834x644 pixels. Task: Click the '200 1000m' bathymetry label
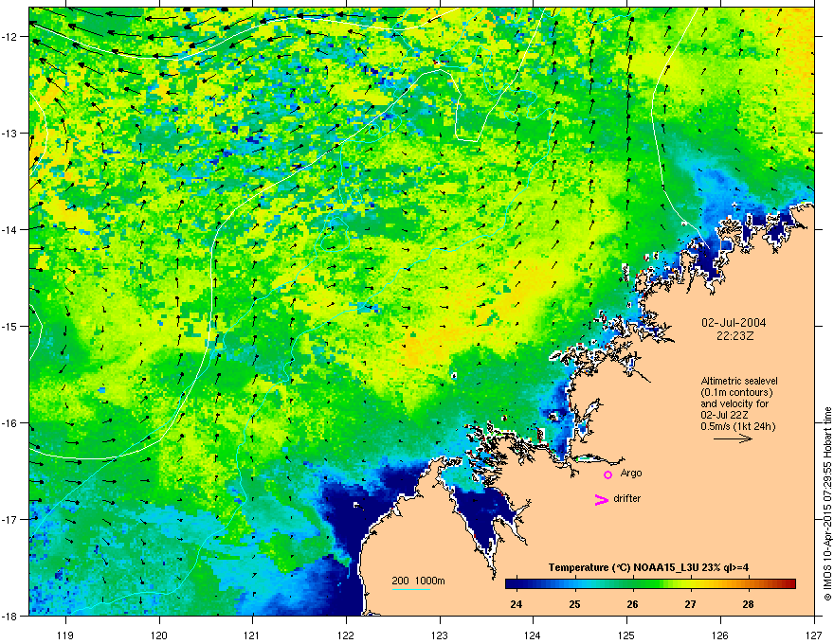click(418, 581)
